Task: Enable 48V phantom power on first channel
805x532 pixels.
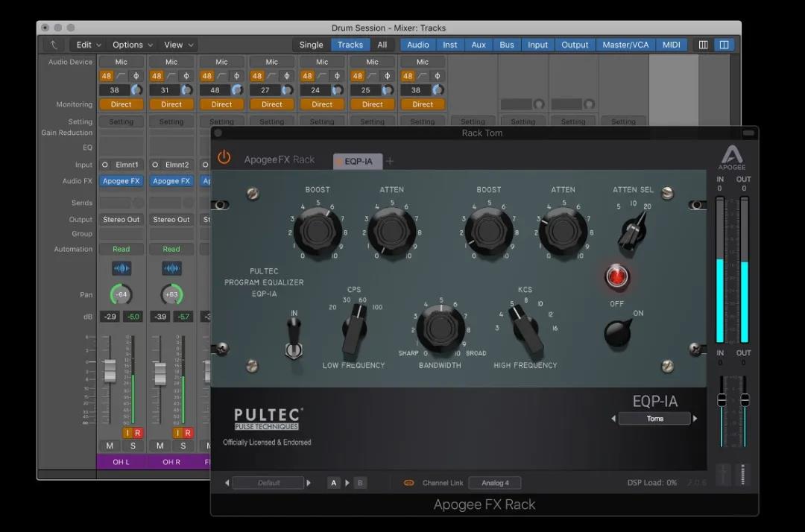Action: point(107,76)
